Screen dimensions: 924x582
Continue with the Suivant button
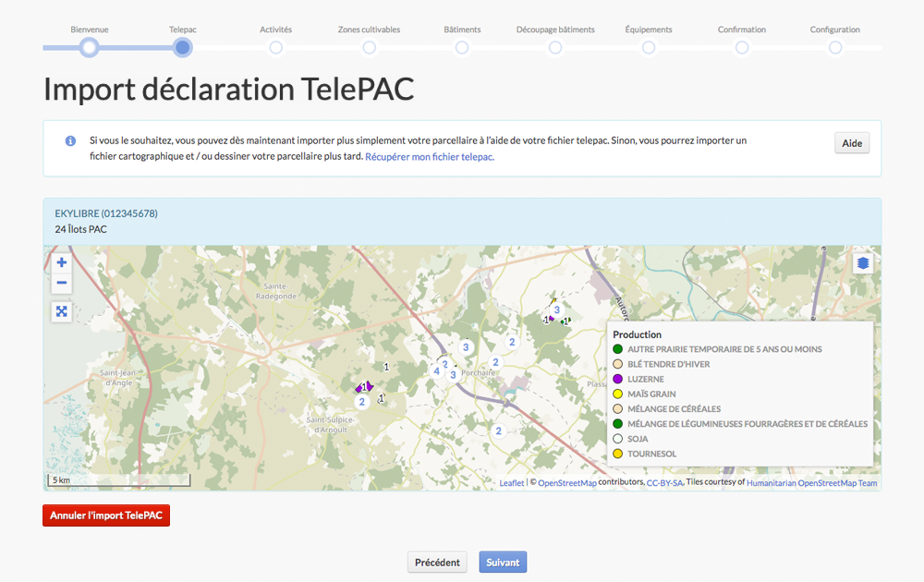coord(503,563)
